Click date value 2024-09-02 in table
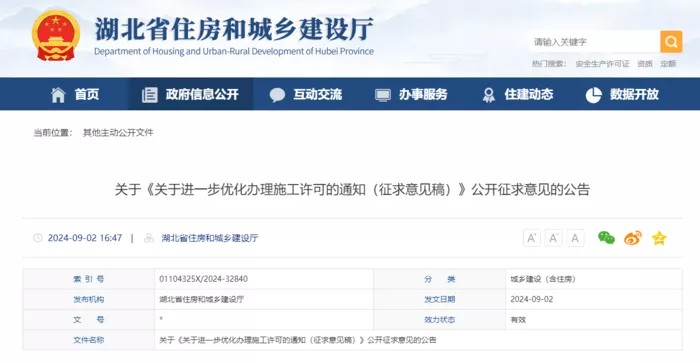The width and height of the screenshot is (700, 363). coord(532,300)
